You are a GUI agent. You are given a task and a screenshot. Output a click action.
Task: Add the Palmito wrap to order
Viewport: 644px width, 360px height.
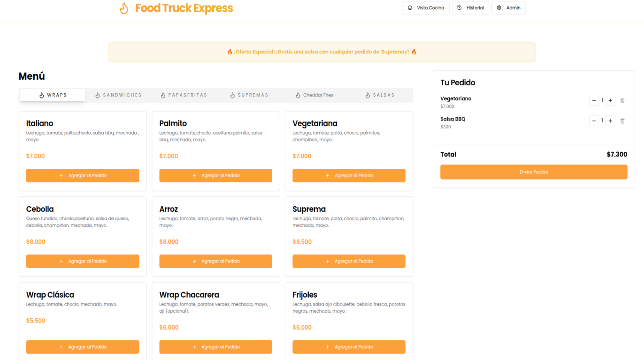pos(215,176)
